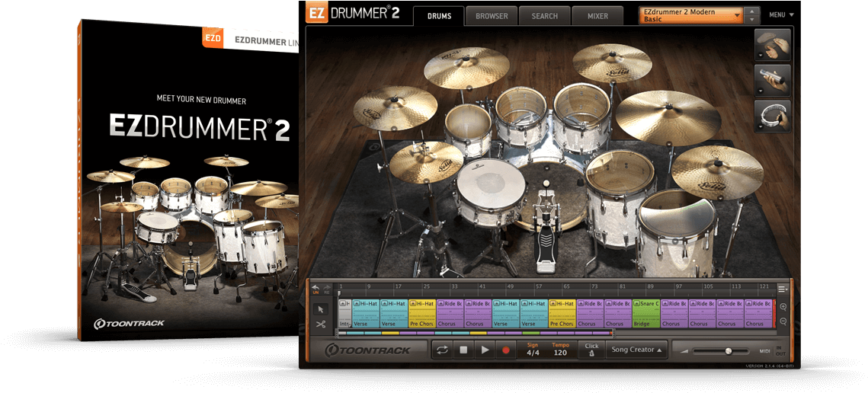Switch to the DRUMS tab
This screenshot has height=393, width=868.
click(439, 16)
